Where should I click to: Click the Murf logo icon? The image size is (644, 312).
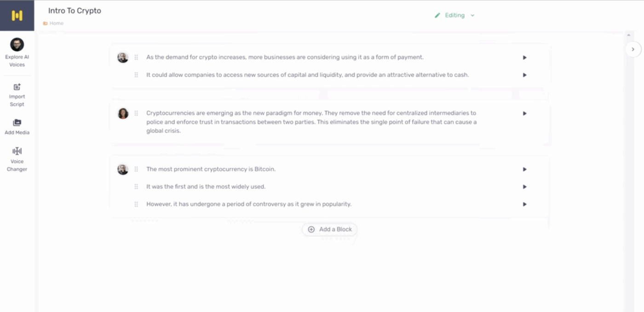click(x=17, y=16)
